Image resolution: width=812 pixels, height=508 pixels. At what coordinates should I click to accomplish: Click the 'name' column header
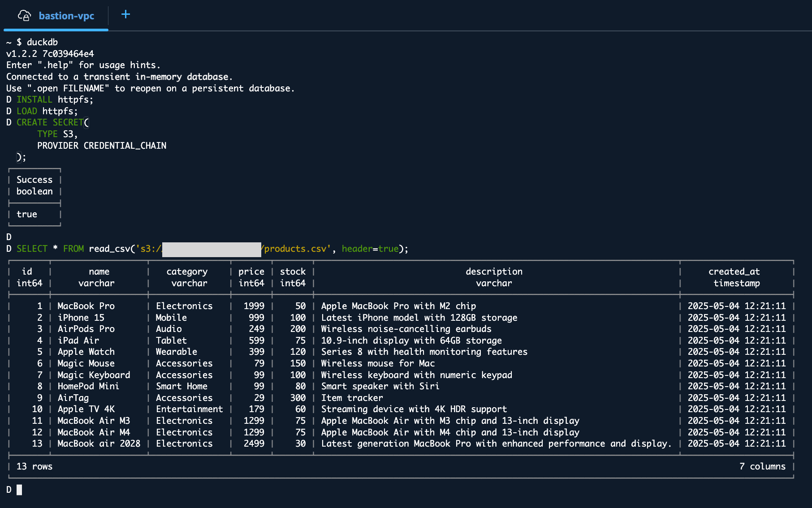point(99,271)
